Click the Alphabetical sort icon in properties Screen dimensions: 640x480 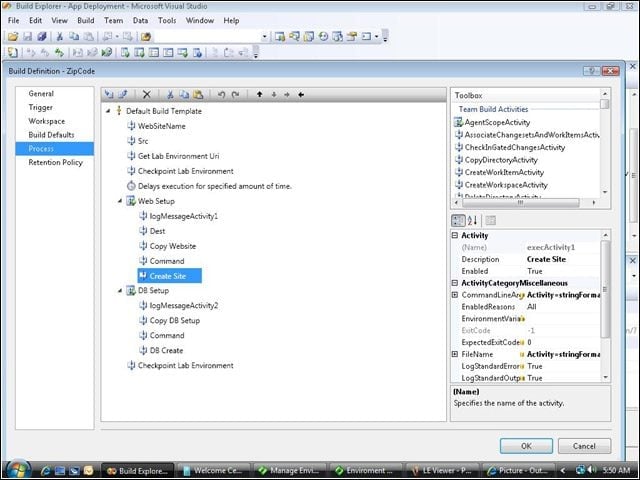tap(472, 221)
